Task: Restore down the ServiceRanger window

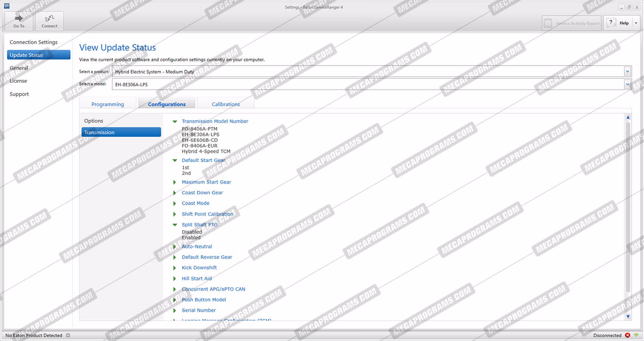Action: pyautogui.click(x=629, y=7)
